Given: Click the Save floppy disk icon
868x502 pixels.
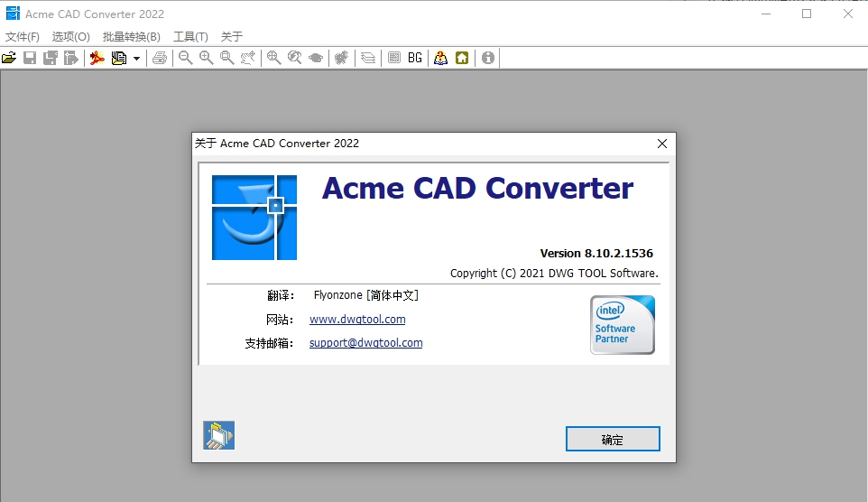Looking at the screenshot, I should point(30,58).
